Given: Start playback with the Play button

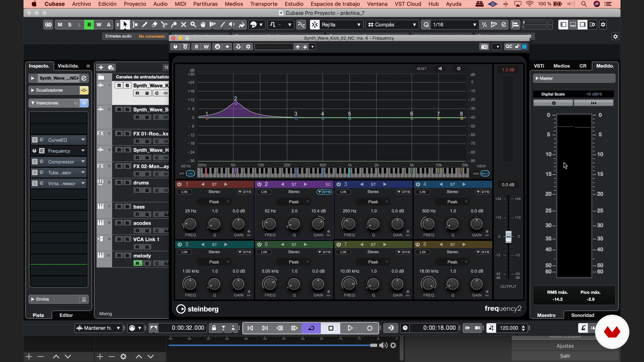Looking at the screenshot, I should [350, 328].
